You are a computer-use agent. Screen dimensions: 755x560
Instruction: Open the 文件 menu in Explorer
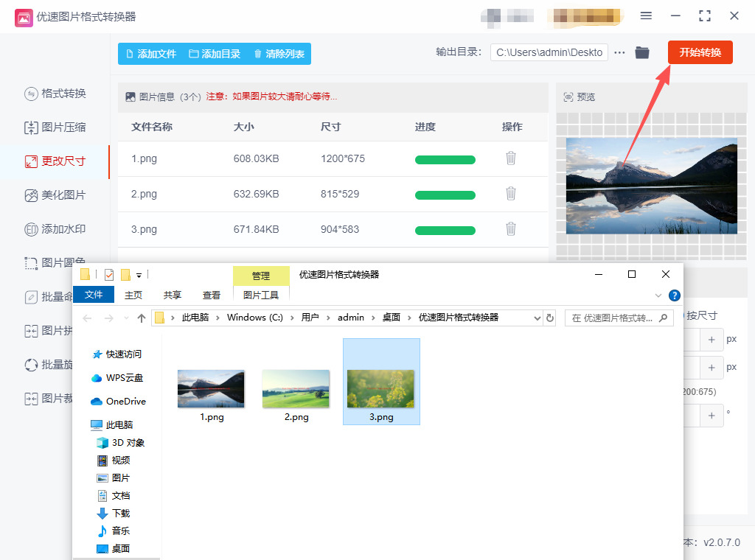click(94, 295)
